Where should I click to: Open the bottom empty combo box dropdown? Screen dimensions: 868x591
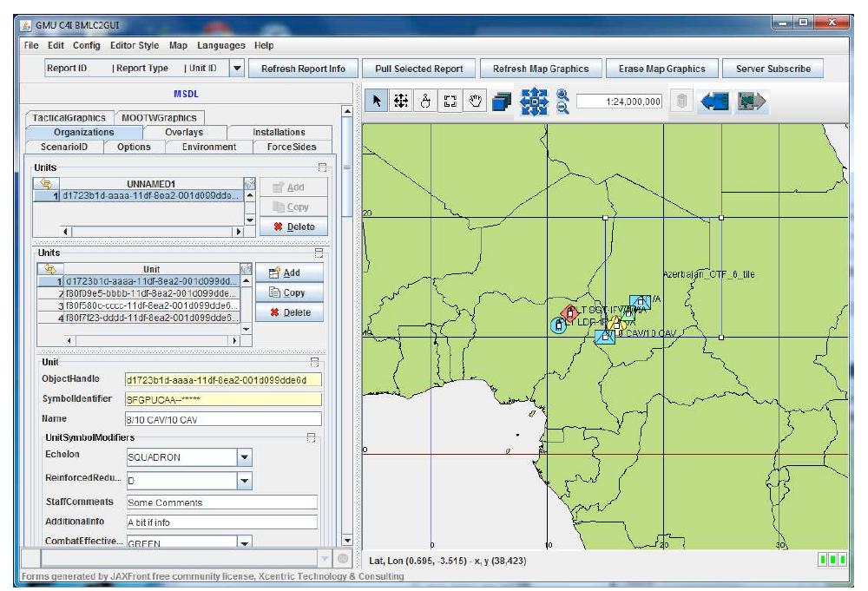(325, 558)
